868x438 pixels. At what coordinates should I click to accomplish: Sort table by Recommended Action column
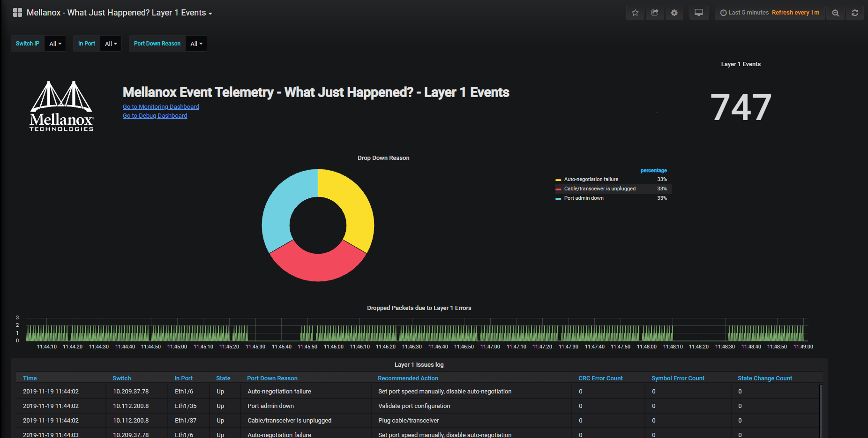408,378
